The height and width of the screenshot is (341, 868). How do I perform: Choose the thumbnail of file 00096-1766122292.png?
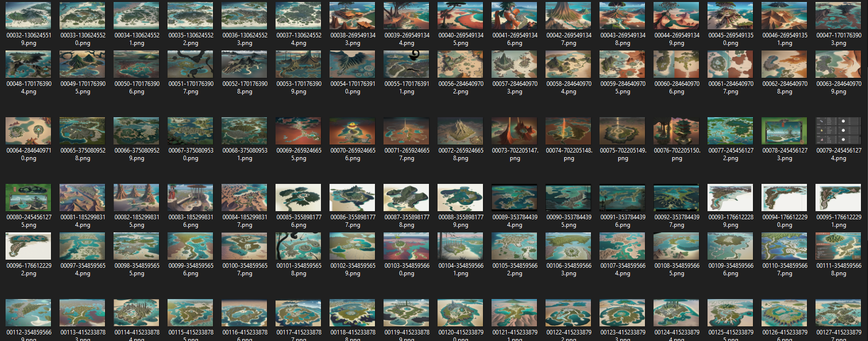(x=28, y=246)
